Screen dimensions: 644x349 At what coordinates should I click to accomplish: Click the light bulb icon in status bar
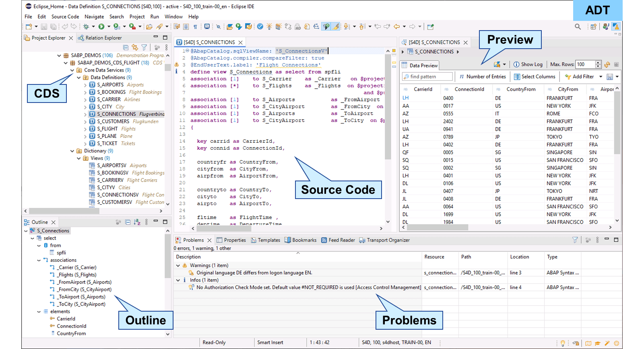pos(563,343)
